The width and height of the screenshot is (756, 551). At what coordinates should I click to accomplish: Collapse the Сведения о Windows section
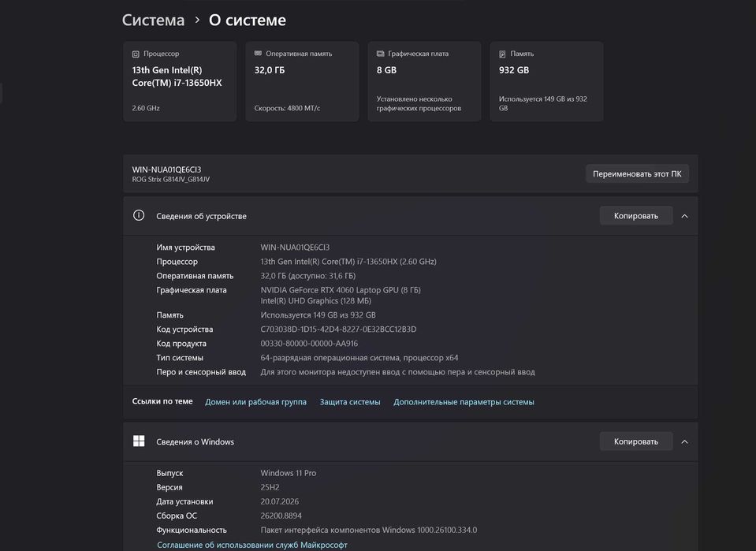pyautogui.click(x=684, y=441)
